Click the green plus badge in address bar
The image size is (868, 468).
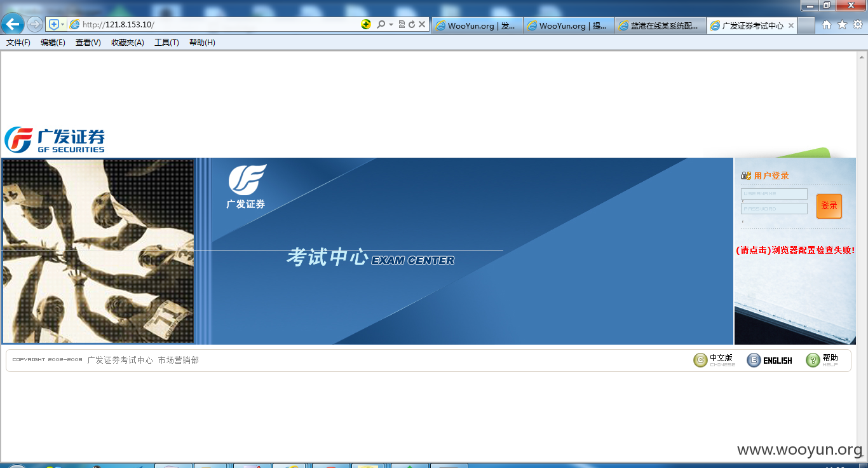coord(366,24)
